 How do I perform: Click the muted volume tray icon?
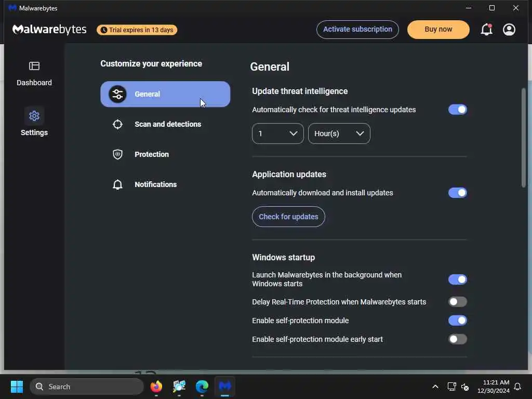pos(465,387)
